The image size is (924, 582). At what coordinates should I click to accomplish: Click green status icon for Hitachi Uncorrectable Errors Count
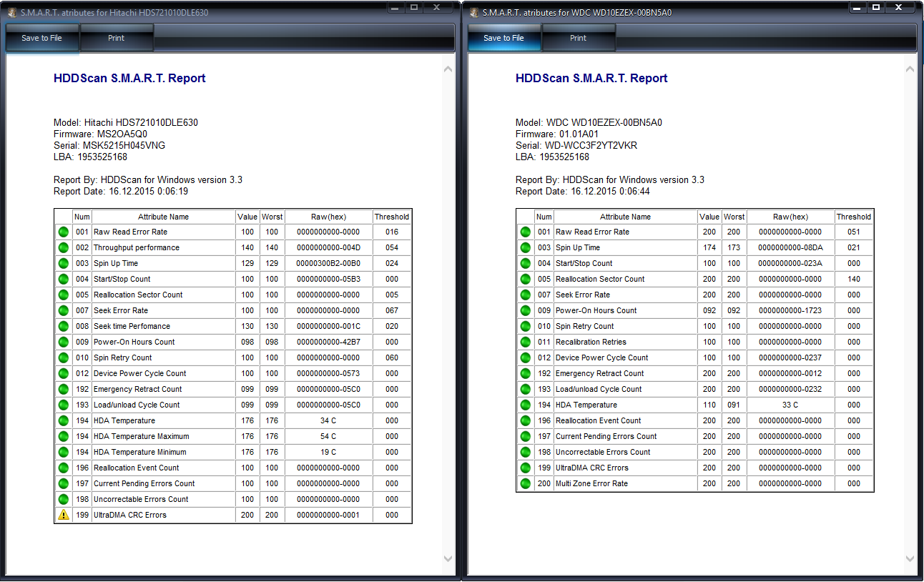(64, 499)
